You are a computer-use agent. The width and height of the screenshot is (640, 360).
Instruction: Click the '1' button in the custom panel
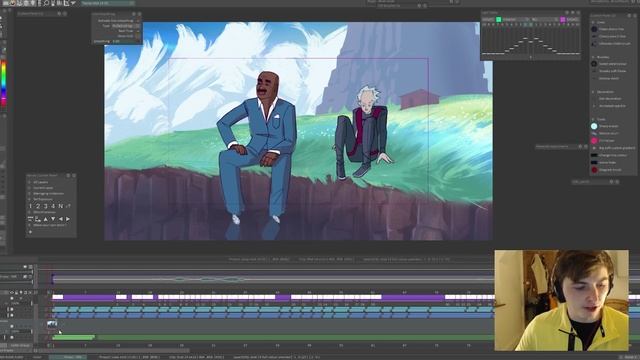tap(30, 206)
